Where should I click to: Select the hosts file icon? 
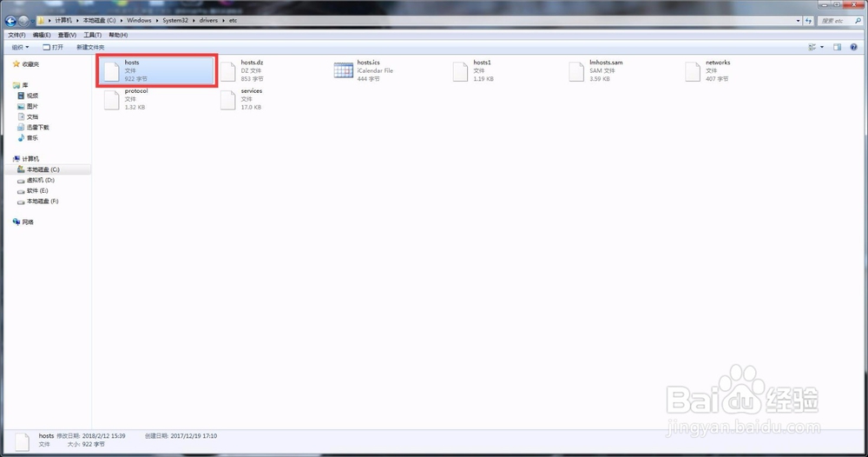(x=112, y=71)
